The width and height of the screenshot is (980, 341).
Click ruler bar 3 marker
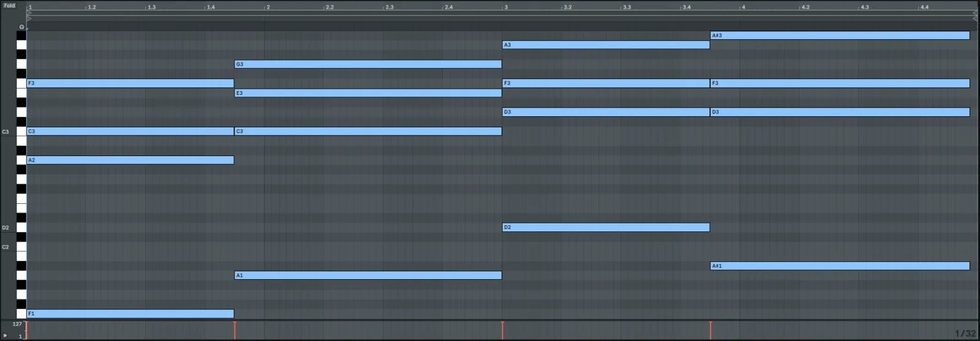(x=505, y=7)
